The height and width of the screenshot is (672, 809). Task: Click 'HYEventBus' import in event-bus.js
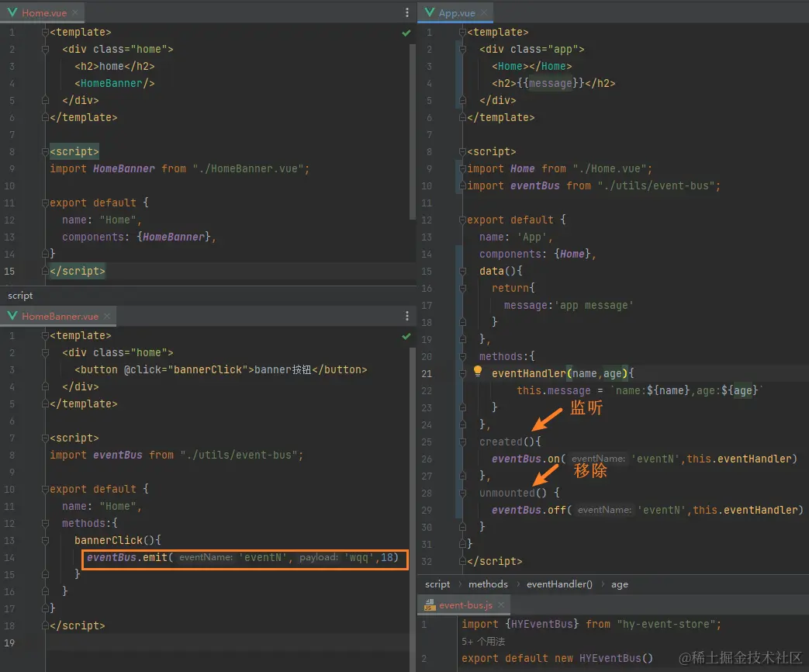542,624
